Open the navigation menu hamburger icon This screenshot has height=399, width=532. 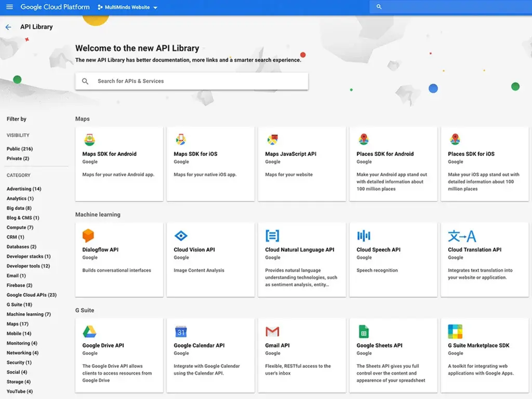click(x=9, y=7)
